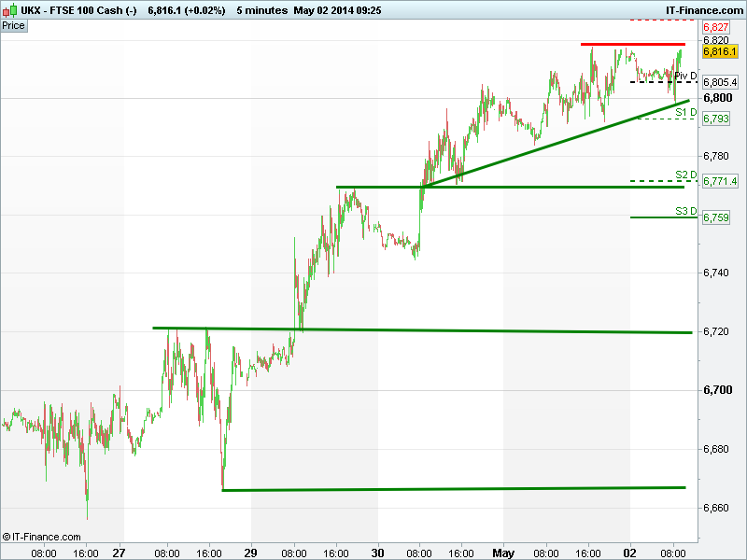Click the May label on time axis
747x560 pixels.
tap(503, 553)
